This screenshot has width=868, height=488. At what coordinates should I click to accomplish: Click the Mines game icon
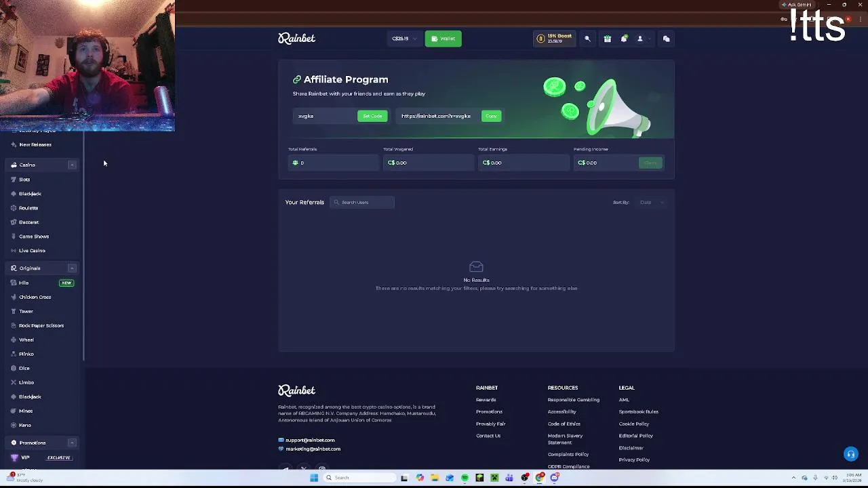click(14, 411)
